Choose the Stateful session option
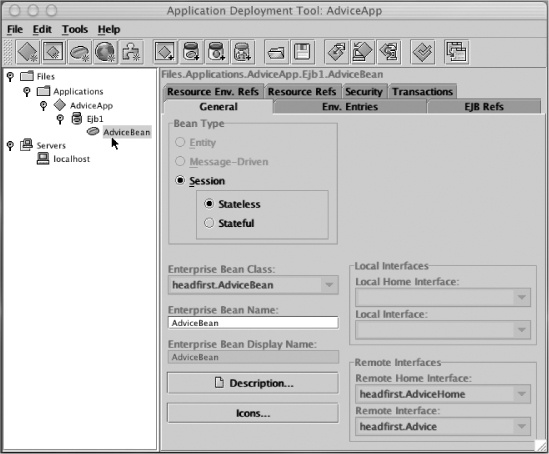Viewport: 549px width, 454px height. [209, 223]
